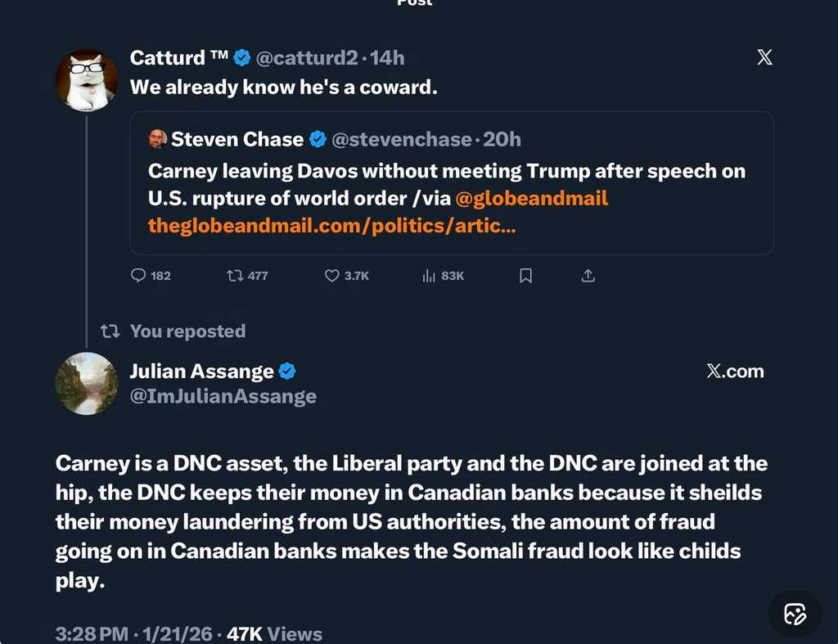Open the @globeandmail mention link

tap(531, 198)
